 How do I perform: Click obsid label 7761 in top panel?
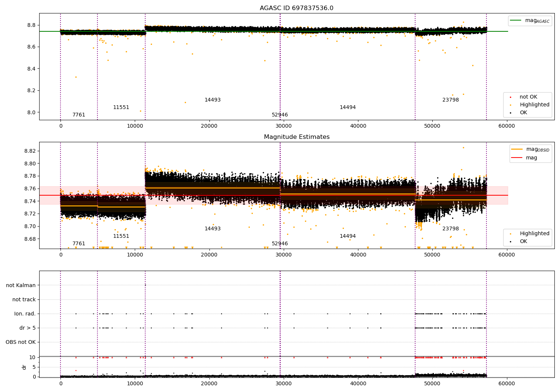coord(79,115)
